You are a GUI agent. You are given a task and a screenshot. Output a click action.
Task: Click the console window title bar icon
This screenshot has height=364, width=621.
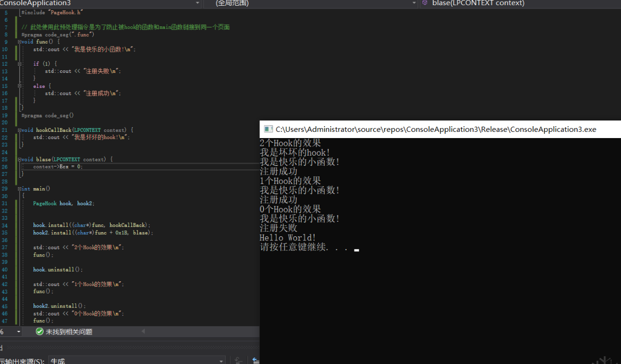pos(268,129)
